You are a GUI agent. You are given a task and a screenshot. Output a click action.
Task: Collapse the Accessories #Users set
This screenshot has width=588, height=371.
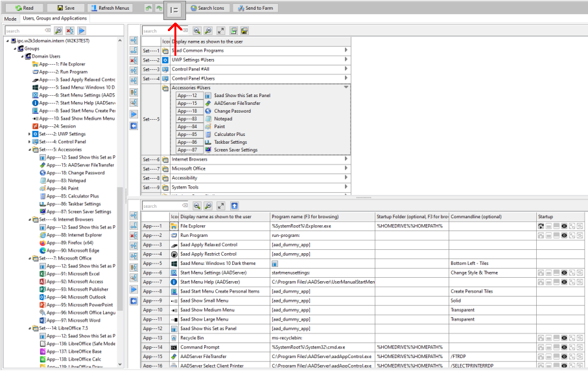pos(346,87)
